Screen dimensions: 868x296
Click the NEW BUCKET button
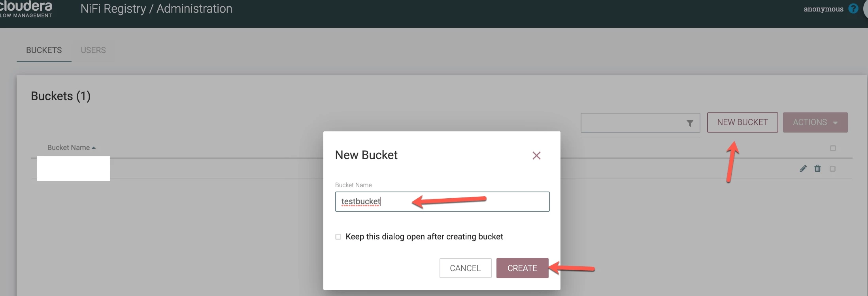[x=742, y=122]
